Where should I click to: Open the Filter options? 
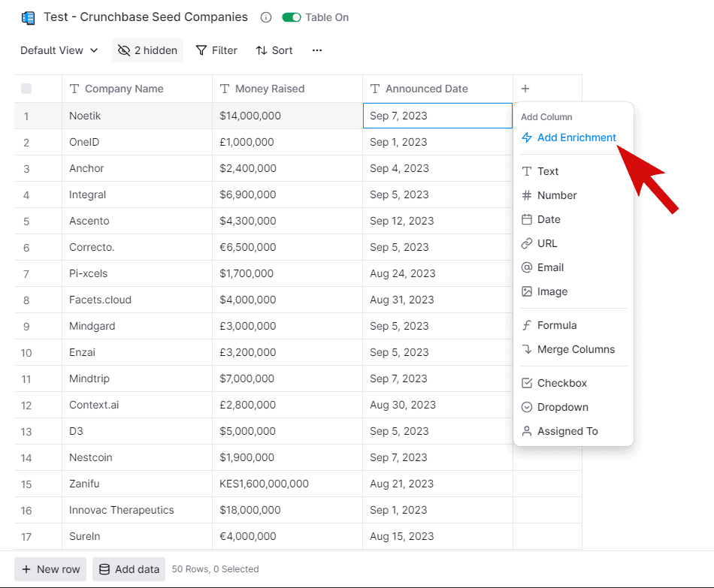(x=216, y=50)
